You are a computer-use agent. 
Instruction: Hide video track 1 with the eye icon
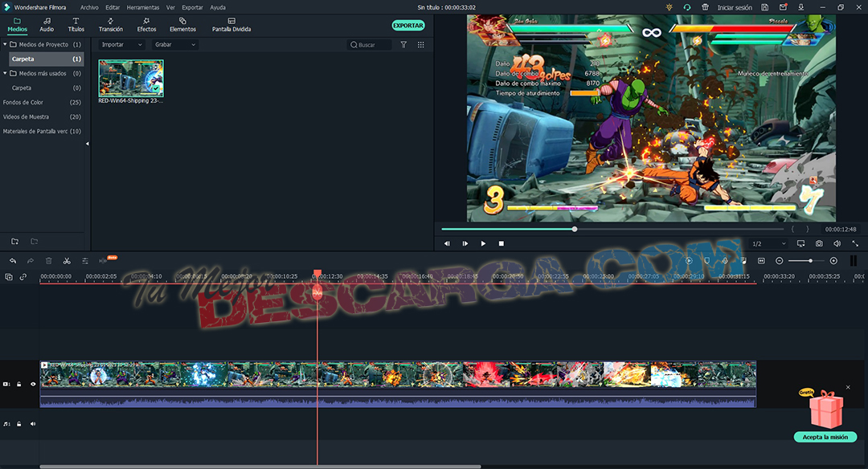click(x=33, y=384)
